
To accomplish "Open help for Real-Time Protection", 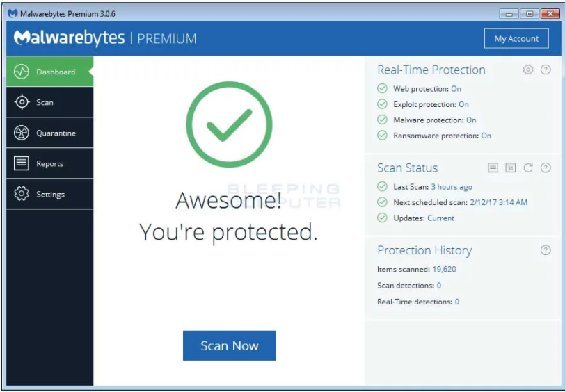I will point(546,70).
